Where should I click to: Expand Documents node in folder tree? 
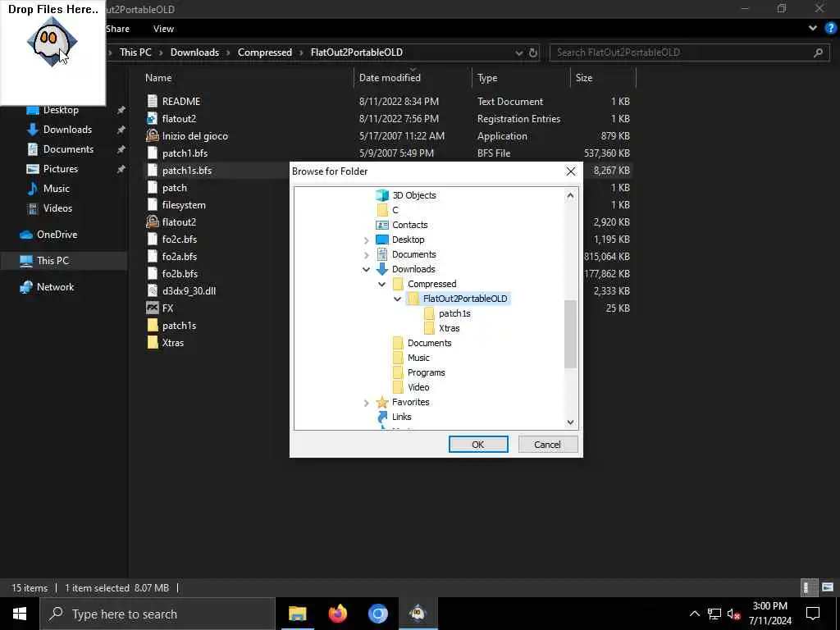367,254
